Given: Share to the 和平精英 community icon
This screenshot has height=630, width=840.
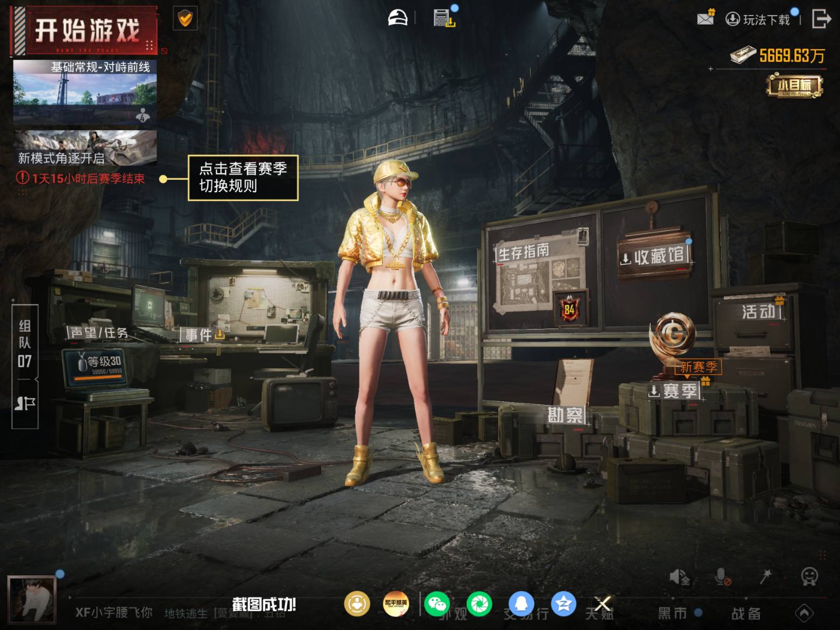Looking at the screenshot, I should pos(396,604).
